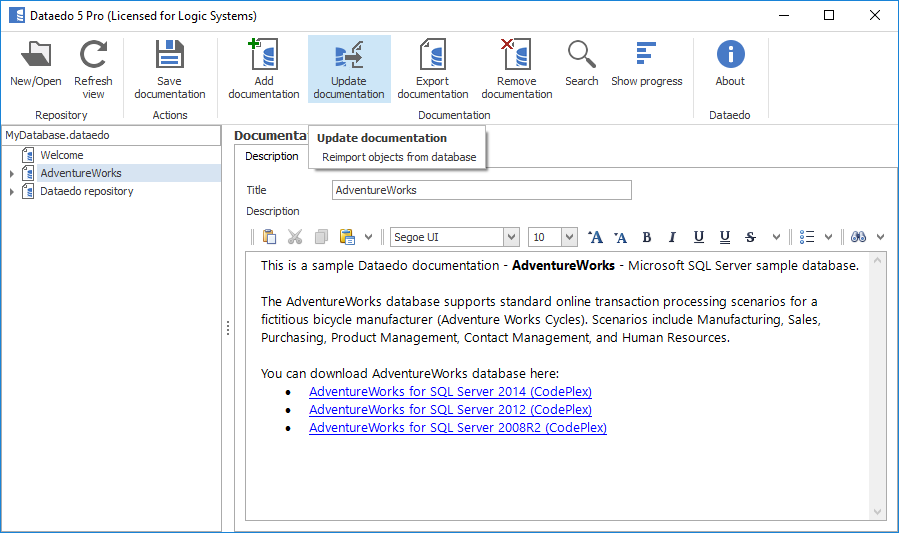899x533 pixels.
Task: Click the New/Open repository icon
Action: coord(36,56)
